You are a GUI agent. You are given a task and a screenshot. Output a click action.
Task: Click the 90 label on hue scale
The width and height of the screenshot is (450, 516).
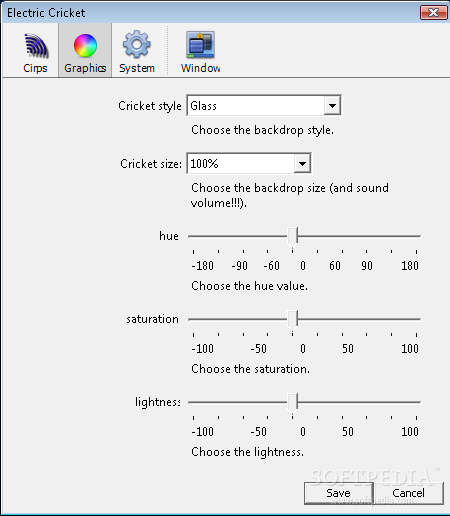click(x=367, y=266)
